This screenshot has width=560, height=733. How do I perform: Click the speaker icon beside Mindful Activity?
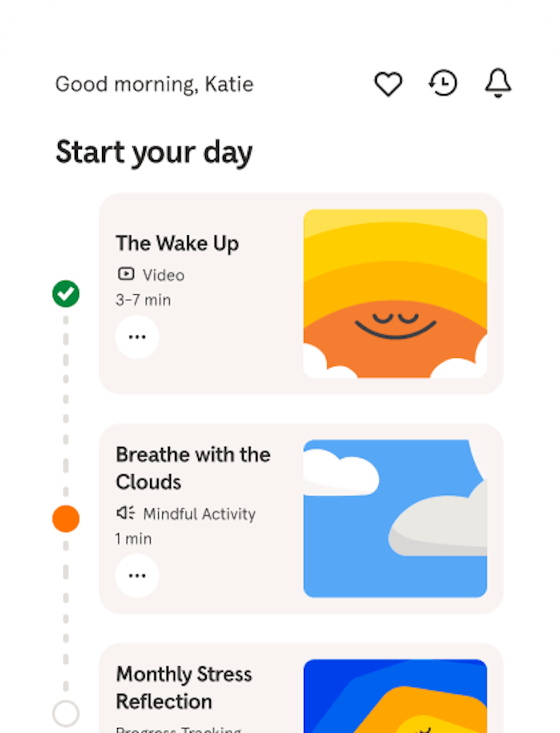[126, 513]
